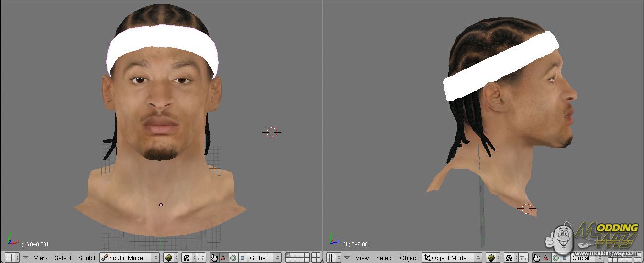Toggle the 3D manipulator hand in the left viewport

[x=214, y=258]
